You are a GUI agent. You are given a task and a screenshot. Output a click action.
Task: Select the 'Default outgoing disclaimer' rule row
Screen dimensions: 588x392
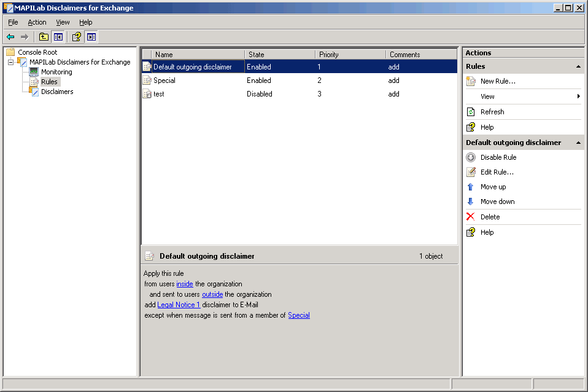point(300,67)
